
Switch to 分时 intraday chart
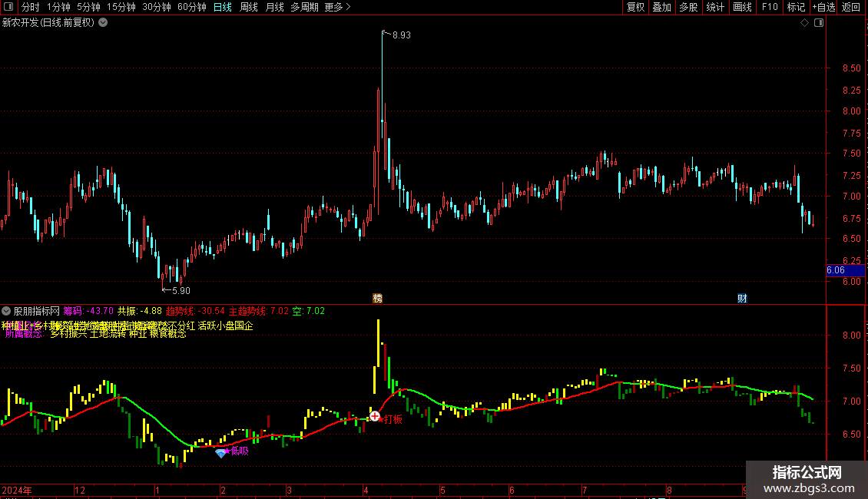click(31, 7)
